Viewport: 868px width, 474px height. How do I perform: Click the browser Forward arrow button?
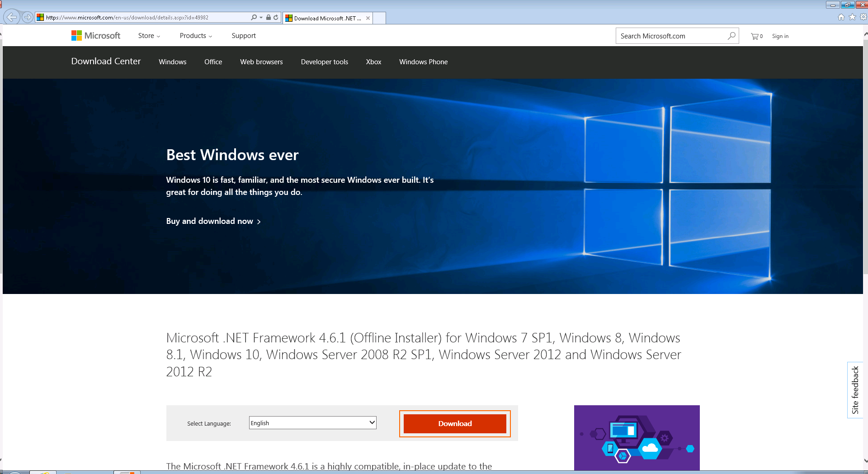click(x=28, y=17)
